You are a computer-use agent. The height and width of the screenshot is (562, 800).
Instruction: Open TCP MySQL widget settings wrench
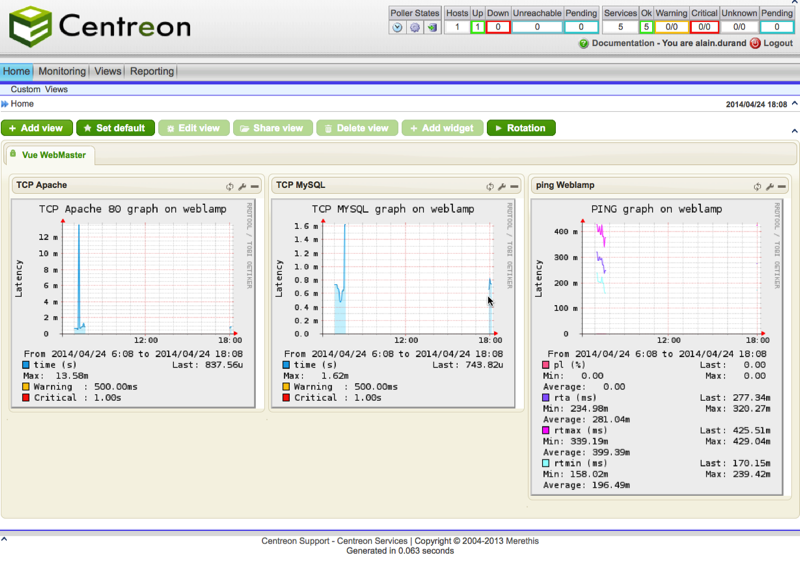[x=502, y=186]
